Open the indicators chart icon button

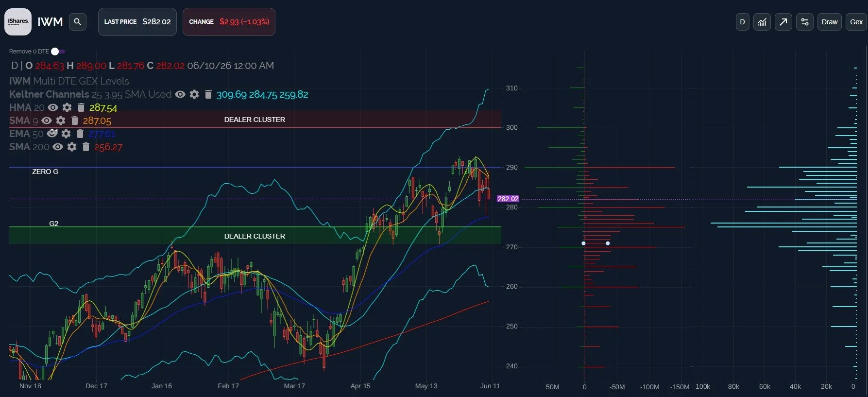(762, 22)
